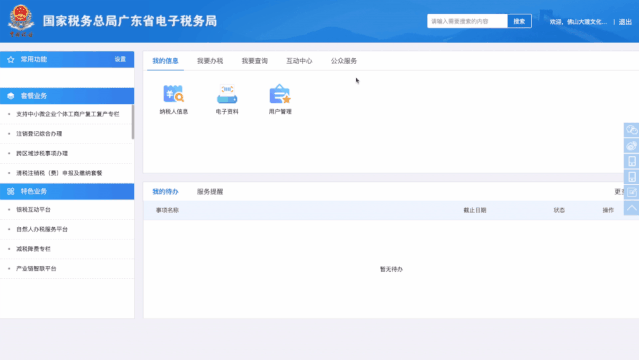Screen dimensions: 639x360
Task: Click the WeChat icon in floating sidebar
Action: [x=631, y=130]
